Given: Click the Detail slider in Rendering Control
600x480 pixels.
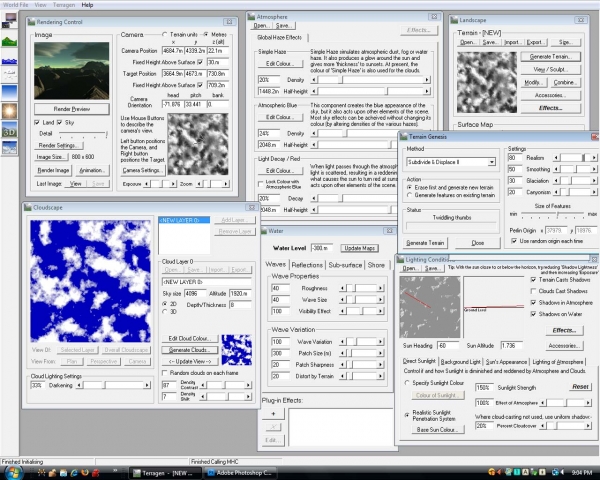Looking at the screenshot, I should pyautogui.click(x=83, y=134).
